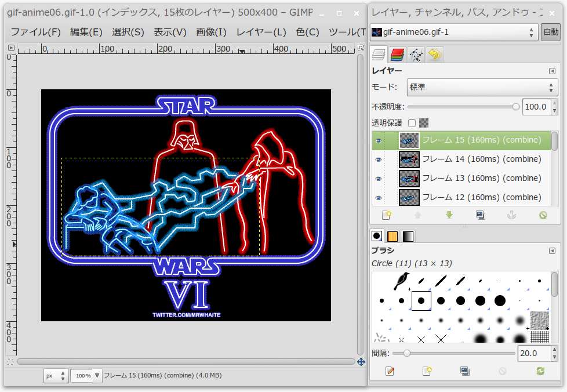Viewport: 567px width, 392px height.
Task: Click the canvas horizontal scrollbar
Action: tap(186, 362)
